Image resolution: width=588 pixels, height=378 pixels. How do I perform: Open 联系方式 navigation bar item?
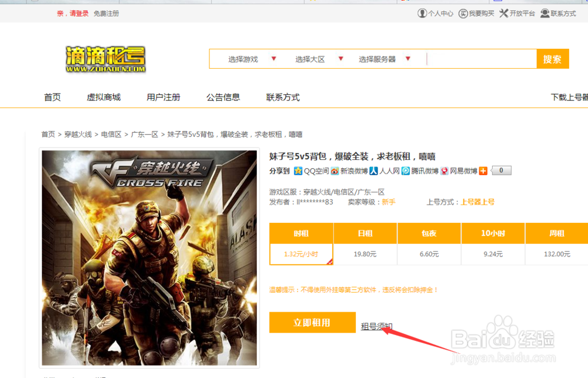(x=283, y=97)
